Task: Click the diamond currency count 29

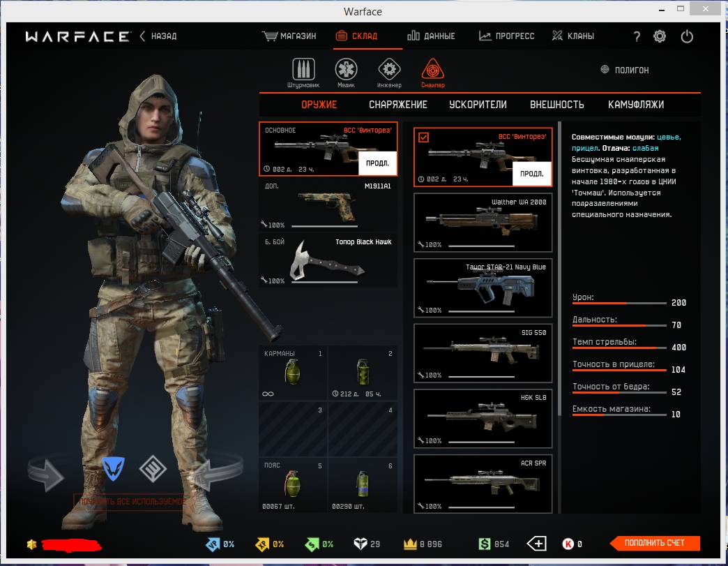Action: (375, 544)
